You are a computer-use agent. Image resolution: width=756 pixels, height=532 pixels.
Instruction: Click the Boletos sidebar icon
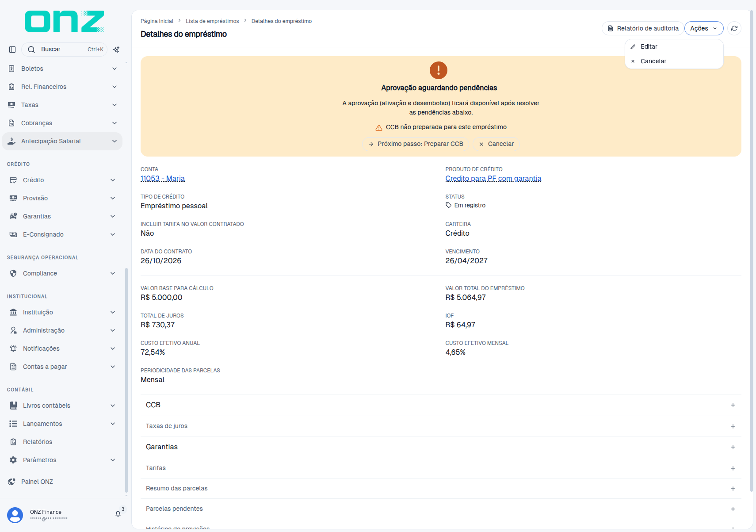point(12,69)
